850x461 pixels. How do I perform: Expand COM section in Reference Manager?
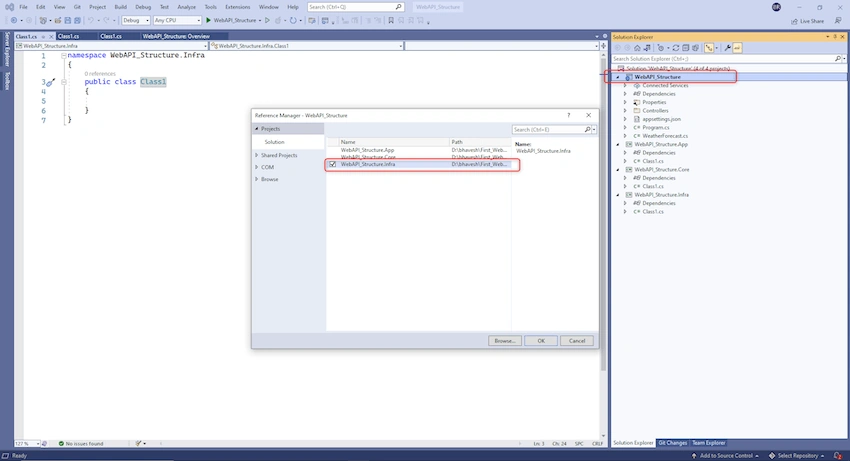click(257, 167)
